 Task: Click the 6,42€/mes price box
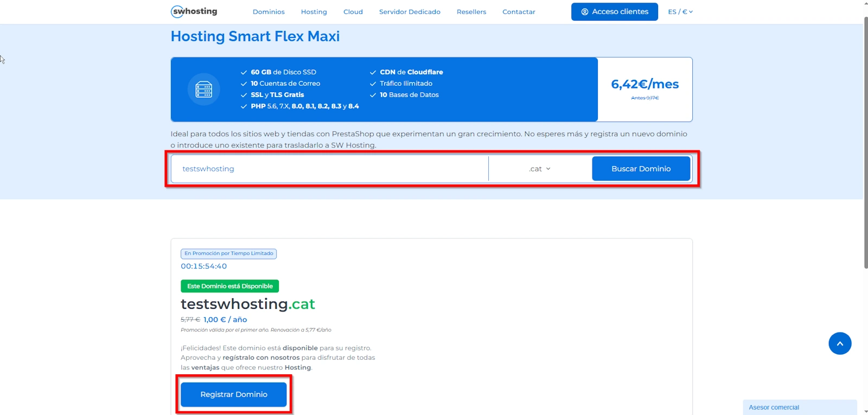(x=644, y=90)
